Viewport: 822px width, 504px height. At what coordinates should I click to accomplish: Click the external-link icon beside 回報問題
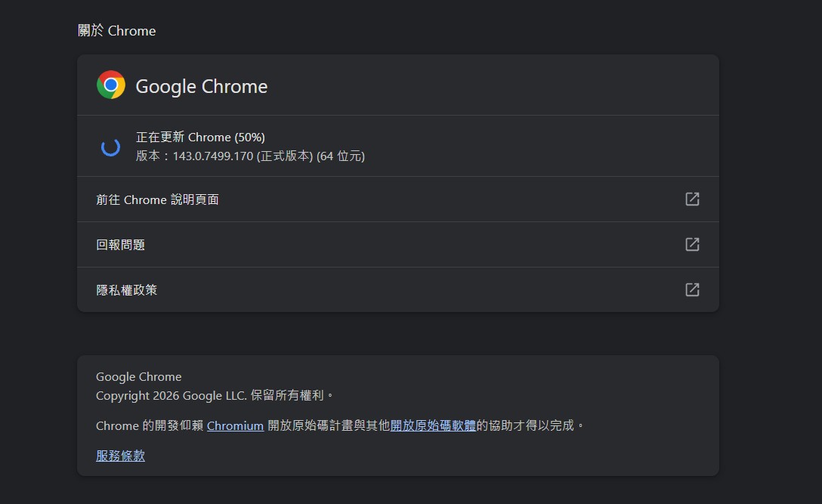(691, 244)
